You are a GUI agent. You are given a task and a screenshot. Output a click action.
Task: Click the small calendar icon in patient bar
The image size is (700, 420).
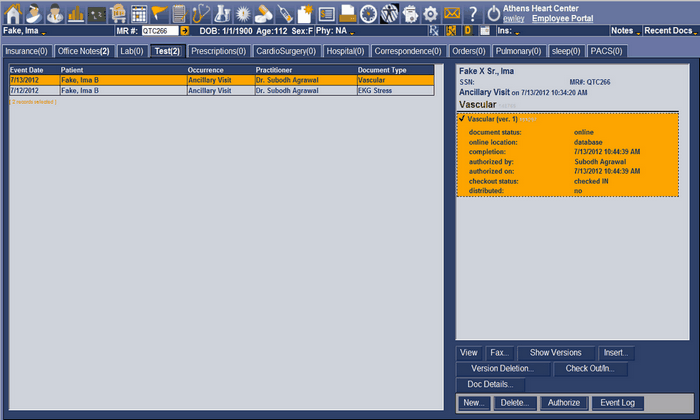(x=485, y=31)
